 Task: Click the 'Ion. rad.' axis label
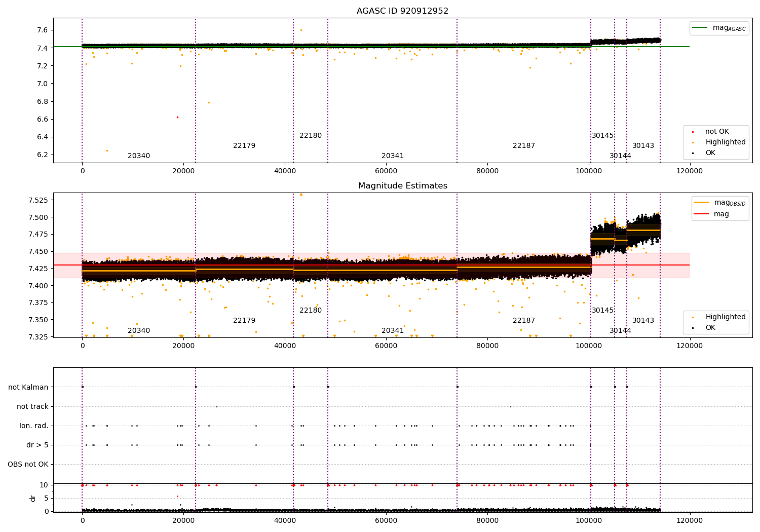(34, 426)
